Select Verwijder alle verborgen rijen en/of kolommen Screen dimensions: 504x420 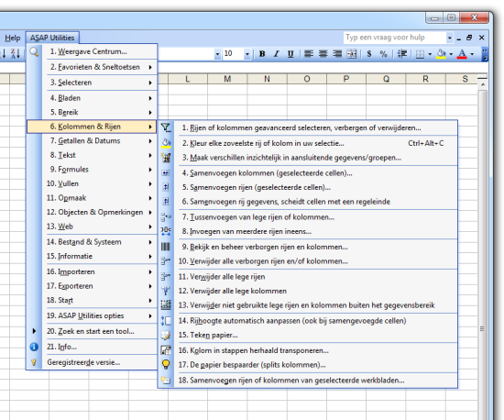coord(308,261)
